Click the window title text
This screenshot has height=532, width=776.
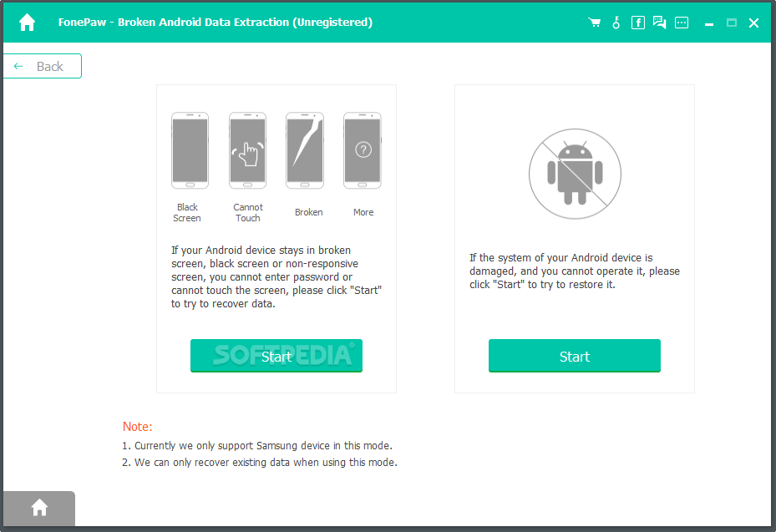pyautogui.click(x=216, y=23)
